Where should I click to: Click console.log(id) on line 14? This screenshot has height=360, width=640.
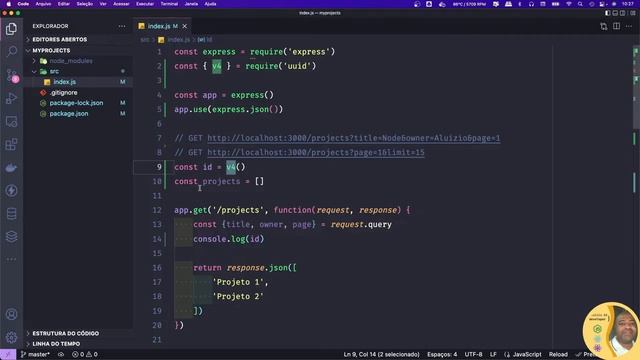[x=229, y=239]
